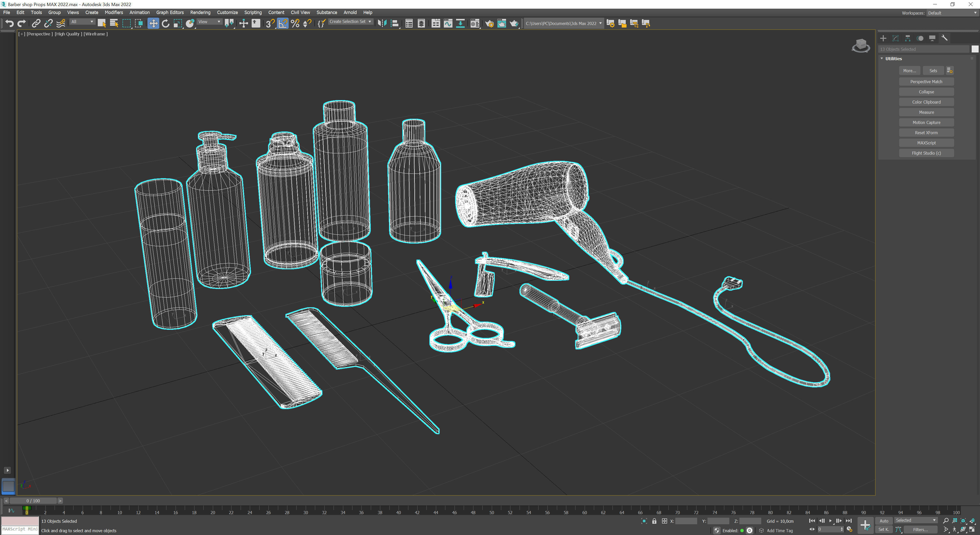Screen dimensions: 980x535
Task: Click the Play Animation button
Action: click(830, 520)
